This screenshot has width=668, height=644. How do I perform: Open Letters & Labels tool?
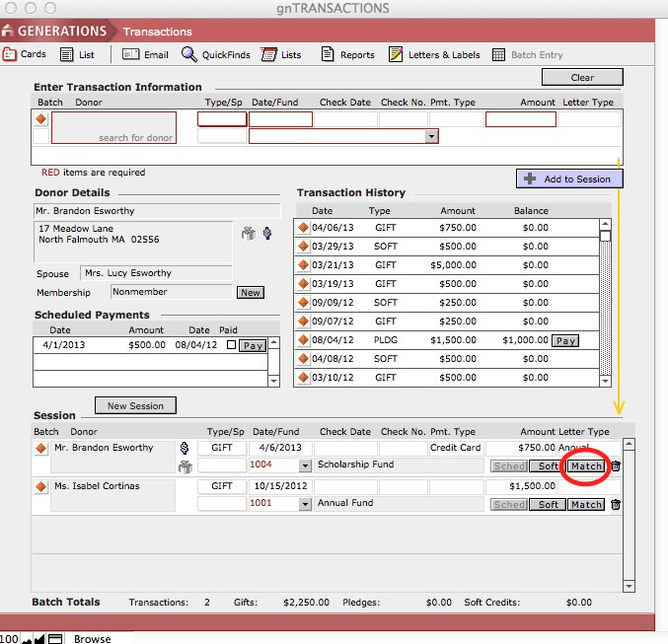[396, 55]
